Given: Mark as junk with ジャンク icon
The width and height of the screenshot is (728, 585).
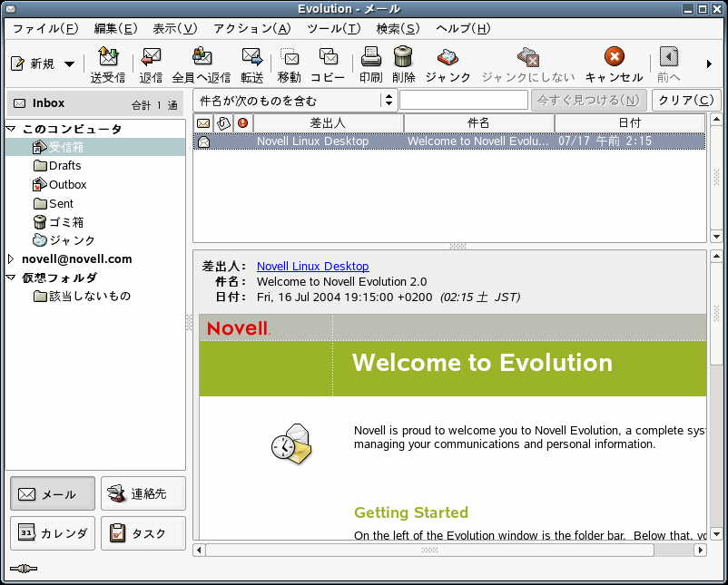Looking at the screenshot, I should (448, 57).
